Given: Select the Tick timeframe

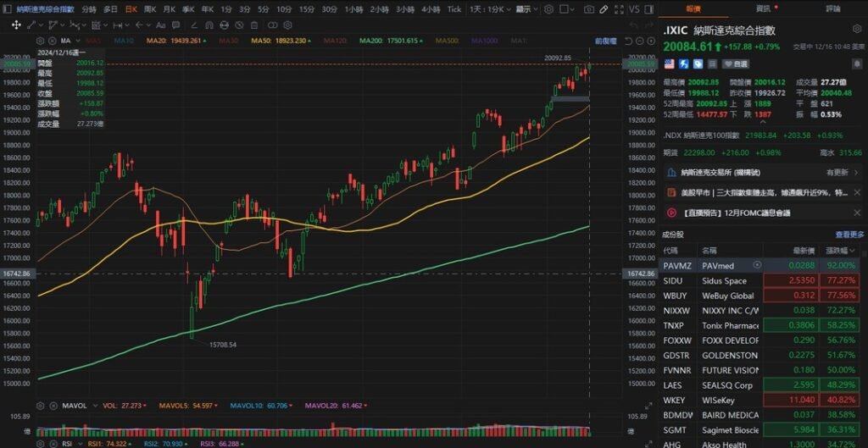Looking at the screenshot, I should 454,9.
